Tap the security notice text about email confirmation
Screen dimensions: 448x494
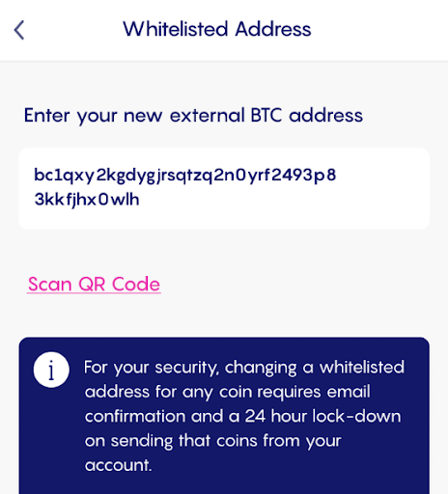coord(244,416)
